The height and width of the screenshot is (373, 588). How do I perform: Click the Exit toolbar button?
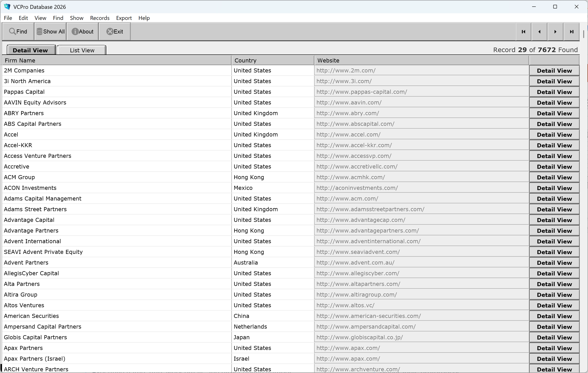115,31
